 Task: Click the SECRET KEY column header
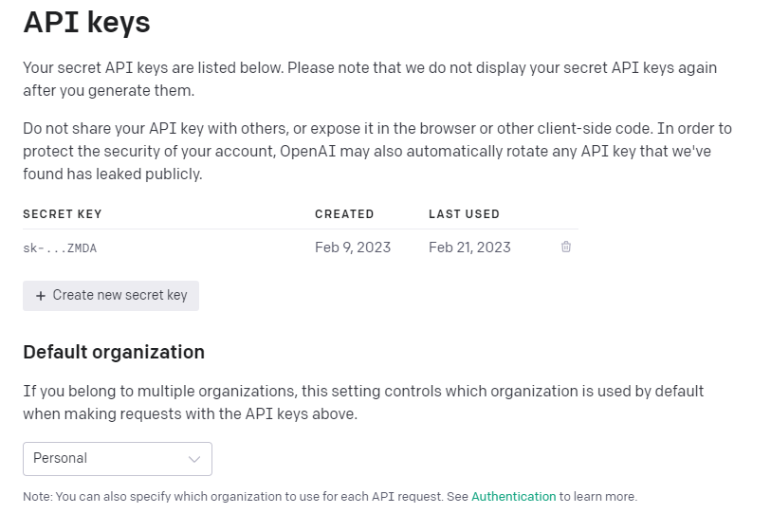pos(62,214)
